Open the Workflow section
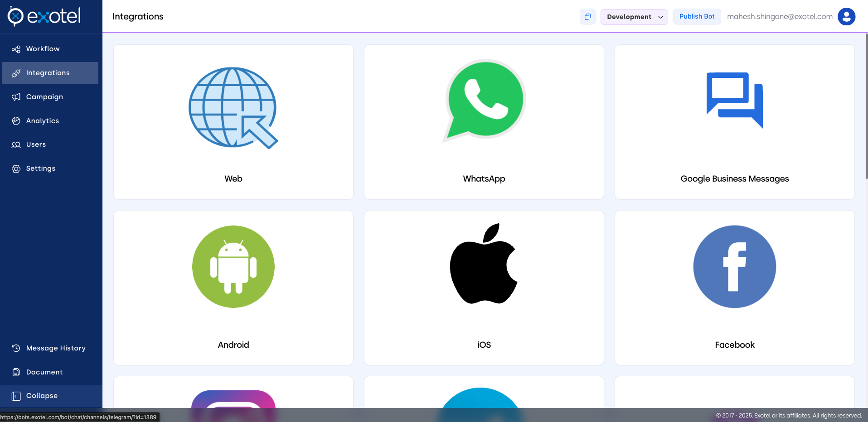Image resolution: width=868 pixels, height=422 pixels. click(x=50, y=49)
